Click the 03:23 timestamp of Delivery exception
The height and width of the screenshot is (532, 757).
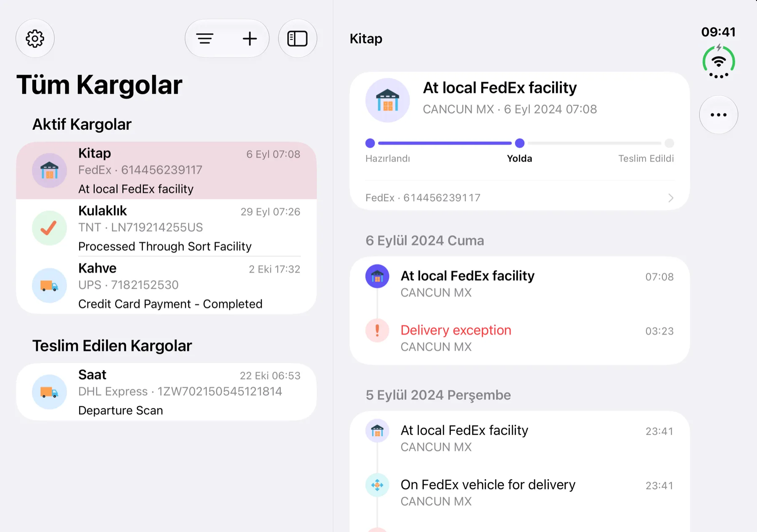(x=659, y=331)
